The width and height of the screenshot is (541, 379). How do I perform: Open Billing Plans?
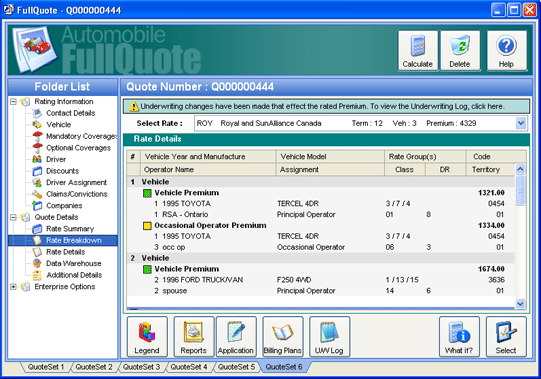tap(283, 337)
